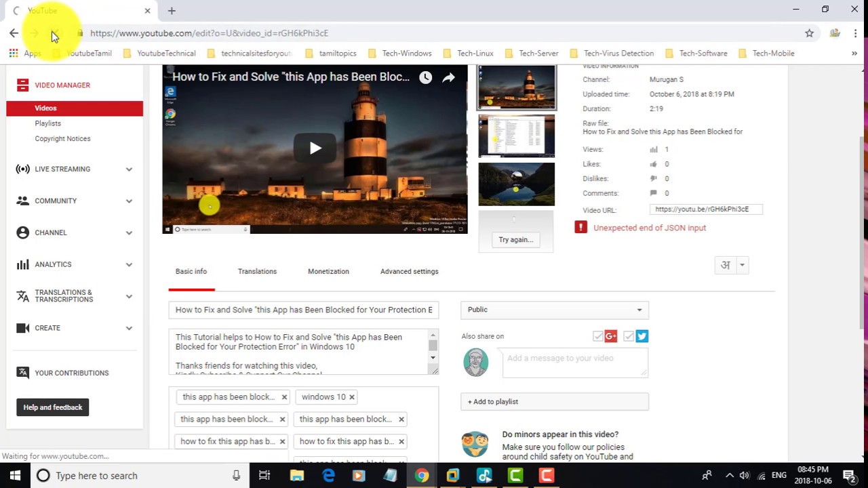This screenshot has width=868, height=488.
Task: Remove the 'windows 10' tag
Action: click(x=352, y=397)
